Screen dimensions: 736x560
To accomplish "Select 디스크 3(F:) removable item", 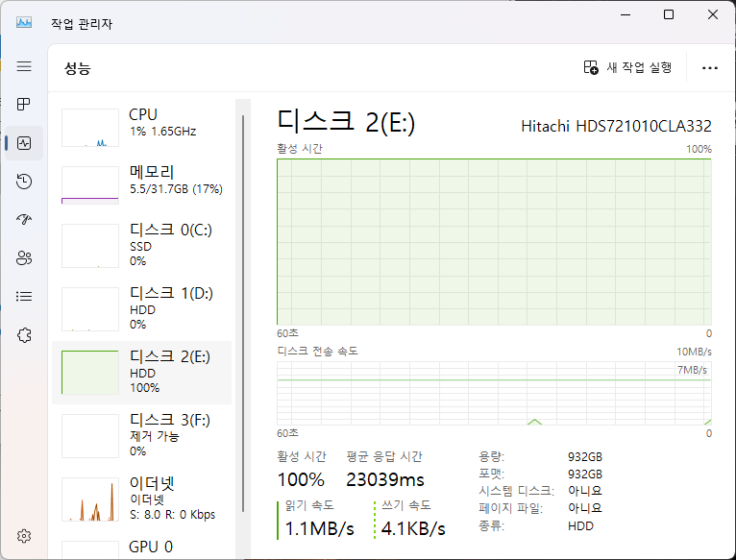I will pos(142,435).
